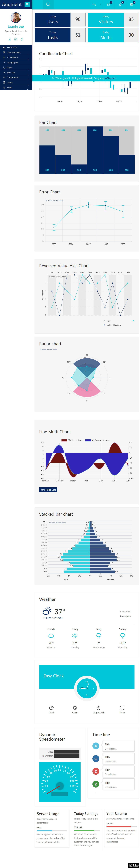This screenshot has width=140, height=868.
Task: Click the user profile icon under Jasmin Leo
Action: (x=10, y=39)
